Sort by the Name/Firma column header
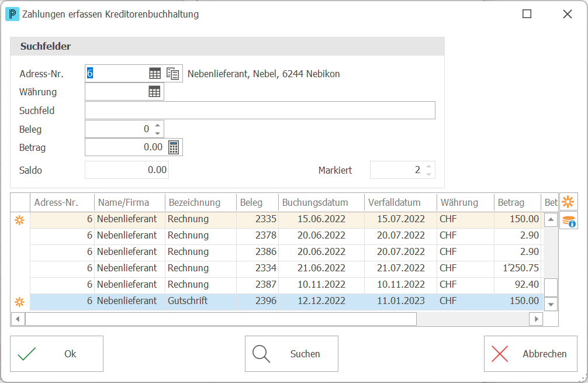This screenshot has height=383, width=588. point(129,202)
